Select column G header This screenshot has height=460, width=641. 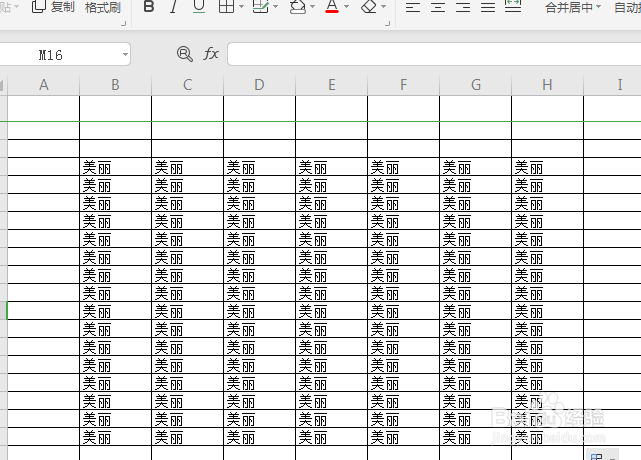pos(475,85)
